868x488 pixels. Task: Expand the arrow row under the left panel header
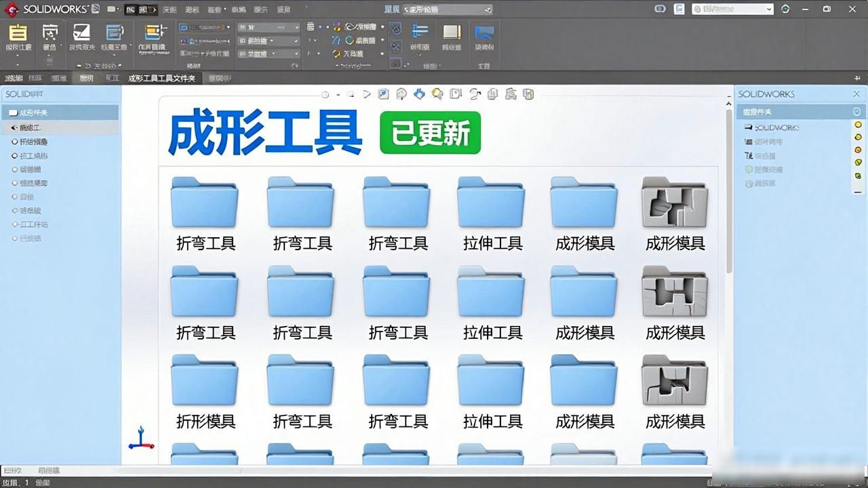[60, 127]
